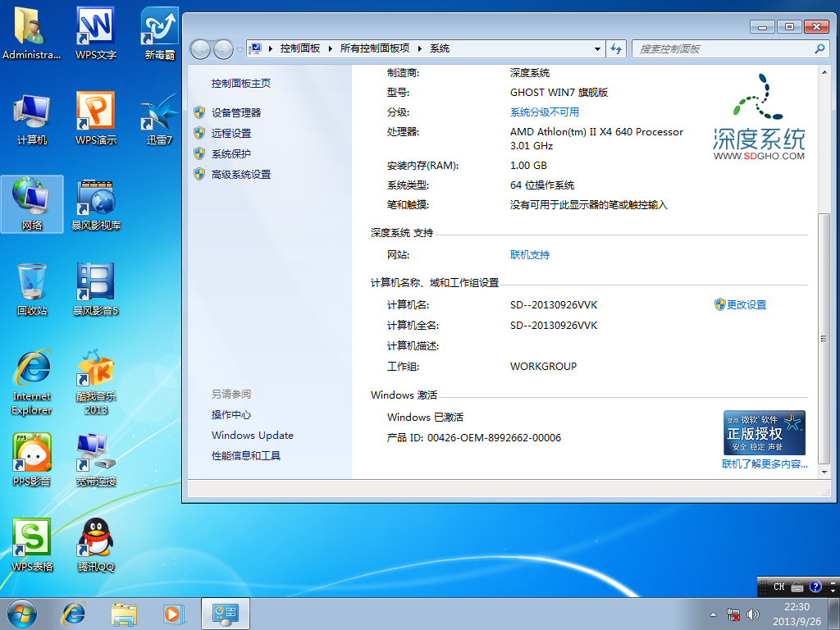The height and width of the screenshot is (630, 840).
Task: Open Internet Explorer desktop icon
Action: [32, 382]
